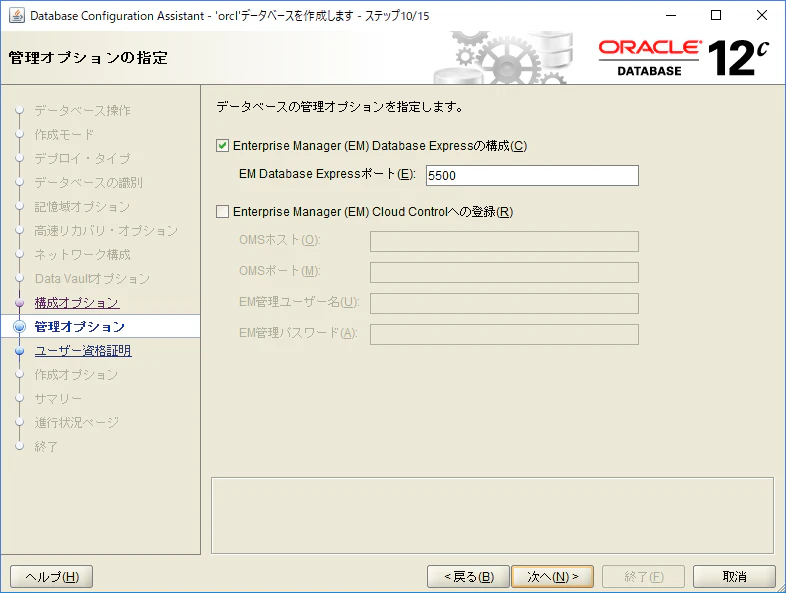
Task: Enable Enterprise Manager Cloud Control registration checkbox
Action: click(x=222, y=212)
